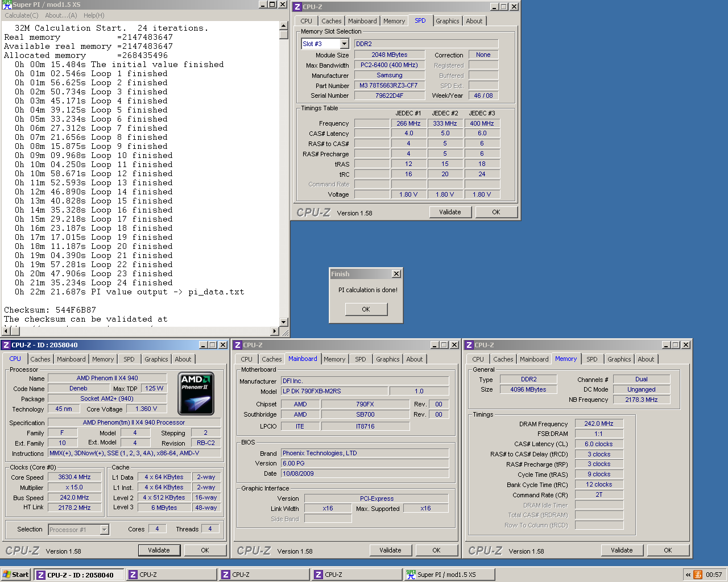This screenshot has width=728, height=582.
Task: Close the Finish dialog
Action: [x=396, y=274]
